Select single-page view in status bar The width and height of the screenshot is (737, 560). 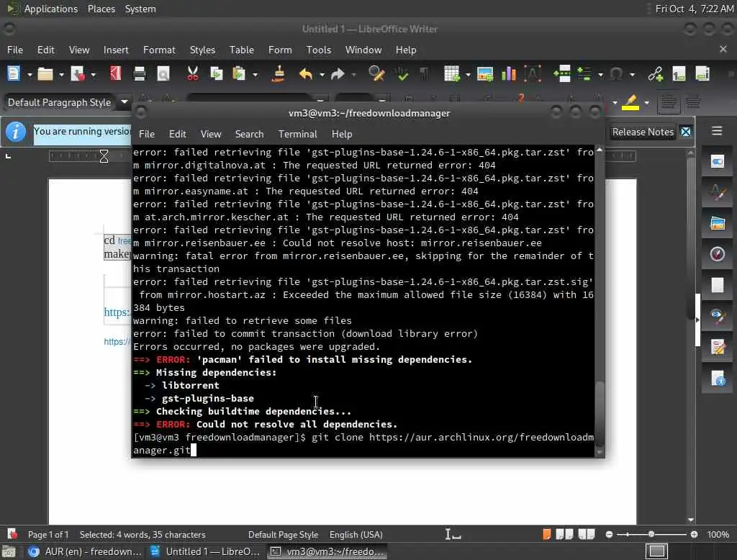tap(547, 535)
